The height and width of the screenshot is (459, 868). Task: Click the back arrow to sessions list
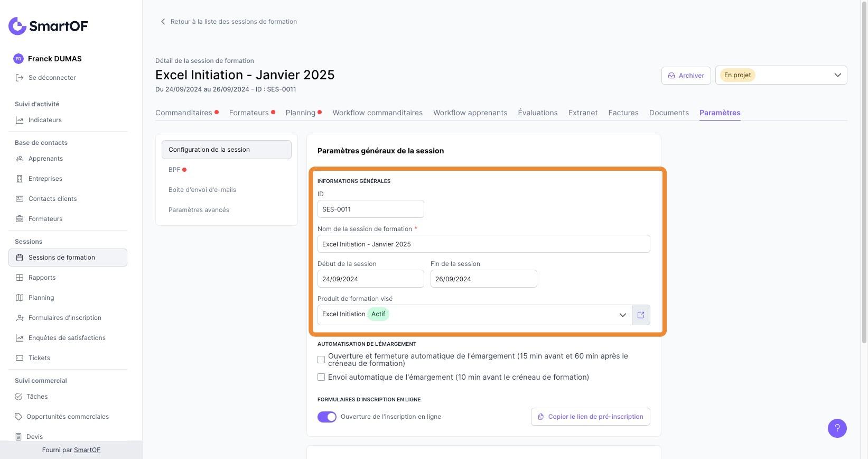click(163, 22)
